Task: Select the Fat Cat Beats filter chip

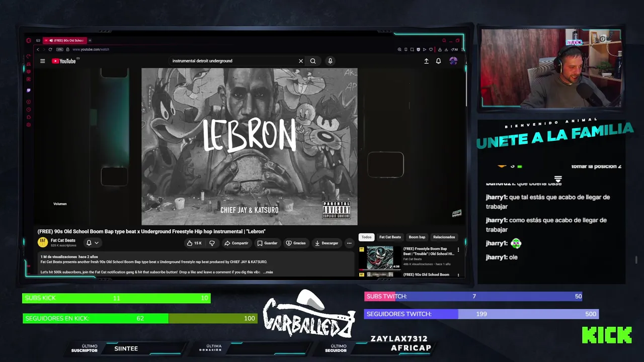Action: pos(390,237)
